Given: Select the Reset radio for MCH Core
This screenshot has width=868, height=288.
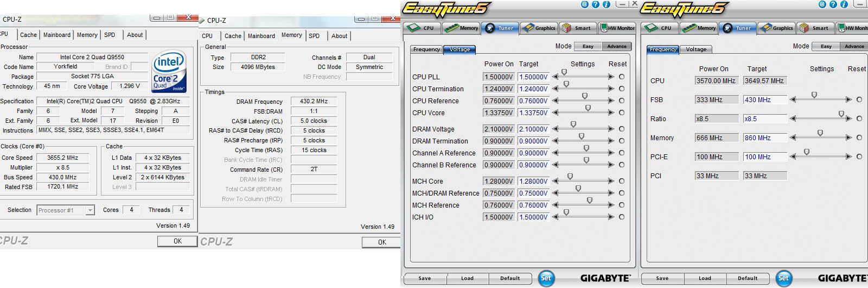Looking at the screenshot, I should pos(622,181).
